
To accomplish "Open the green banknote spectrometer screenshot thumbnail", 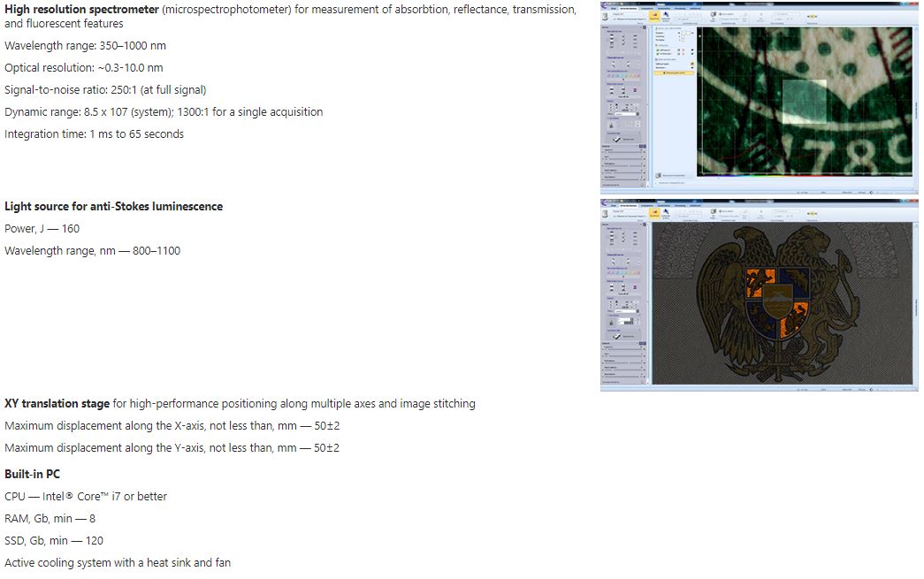I will pyautogui.click(x=759, y=98).
